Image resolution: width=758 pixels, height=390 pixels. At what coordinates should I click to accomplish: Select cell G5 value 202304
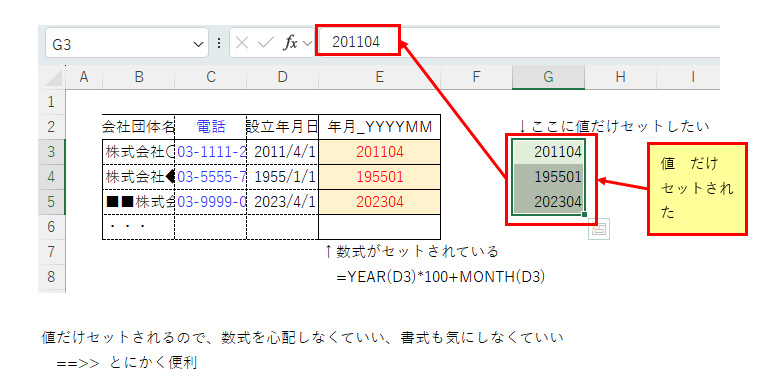coord(548,202)
